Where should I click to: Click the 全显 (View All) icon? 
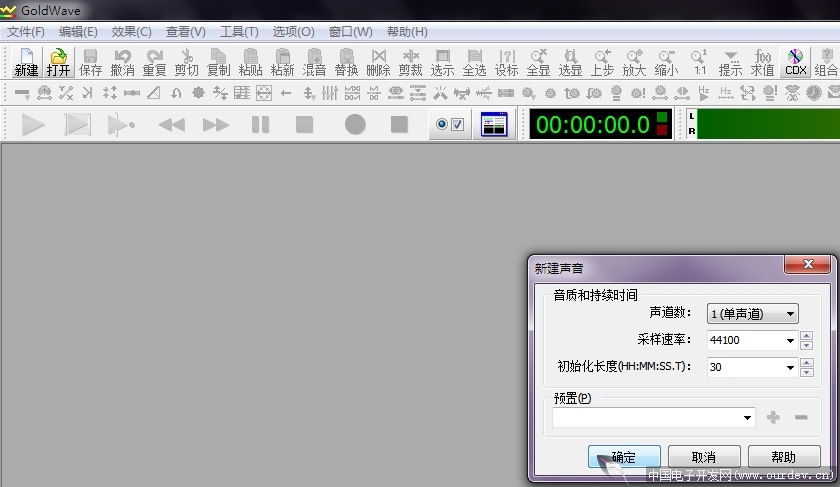pyautogui.click(x=538, y=62)
